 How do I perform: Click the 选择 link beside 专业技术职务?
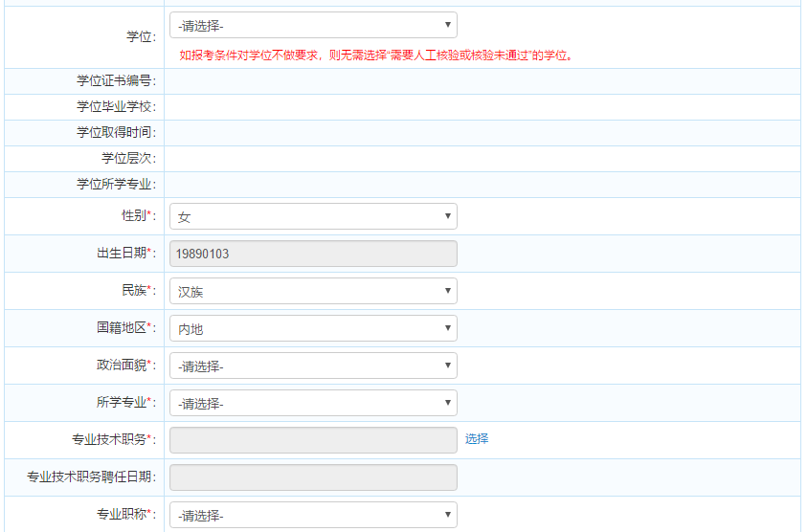pyautogui.click(x=477, y=439)
